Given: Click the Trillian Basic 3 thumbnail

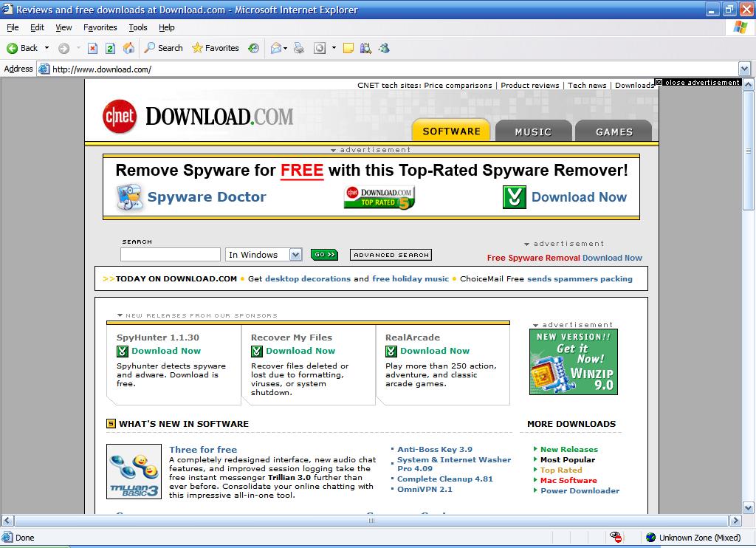Looking at the screenshot, I should (x=134, y=471).
